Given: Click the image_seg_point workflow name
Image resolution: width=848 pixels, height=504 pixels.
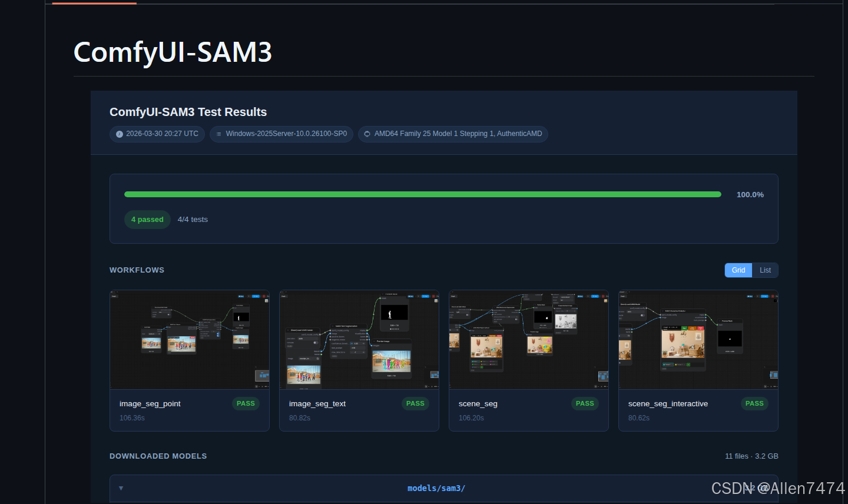Looking at the screenshot, I should [150, 404].
